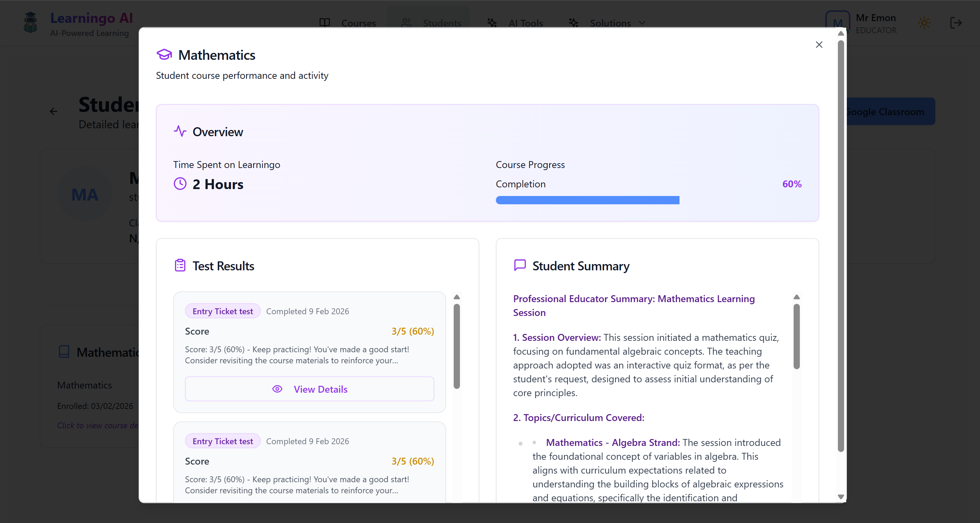Screen dimensions: 980x523
Task: Click the back arrow beside Student heading
Action: tap(54, 111)
